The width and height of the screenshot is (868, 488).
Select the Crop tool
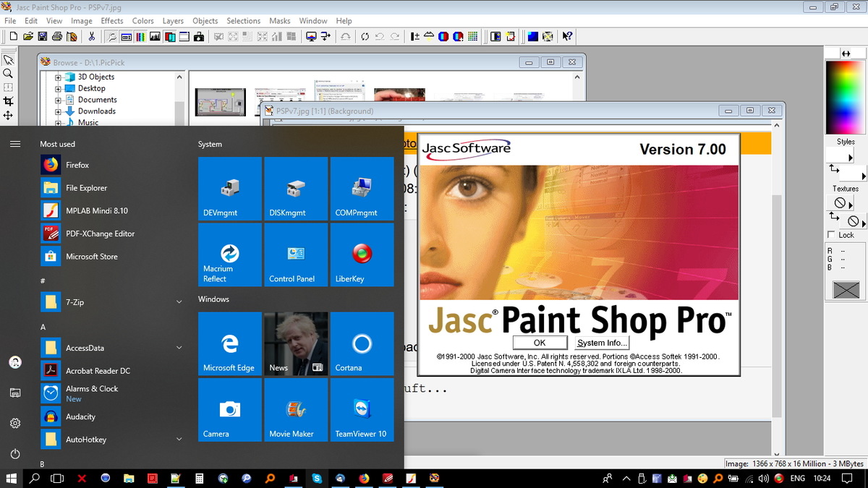click(8, 101)
